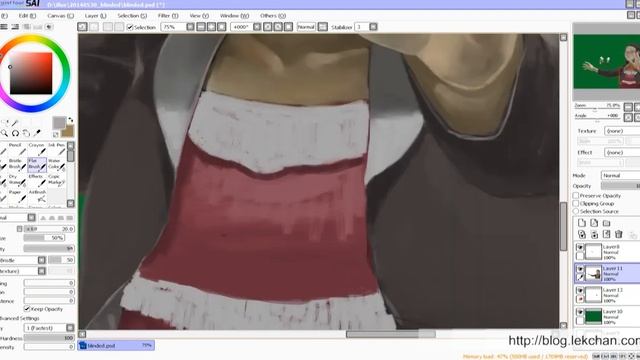Image resolution: width=640 pixels, height=360 pixels.
Task: Click the Undo toolbar icon
Action: click(x=82, y=27)
